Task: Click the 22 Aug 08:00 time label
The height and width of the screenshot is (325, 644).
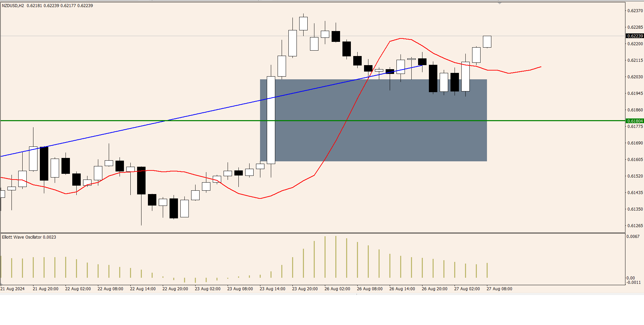Action: [x=110, y=289]
